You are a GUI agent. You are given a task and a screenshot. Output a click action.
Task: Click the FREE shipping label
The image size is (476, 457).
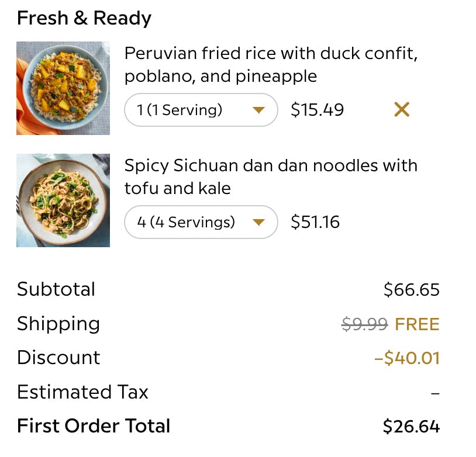[417, 324]
